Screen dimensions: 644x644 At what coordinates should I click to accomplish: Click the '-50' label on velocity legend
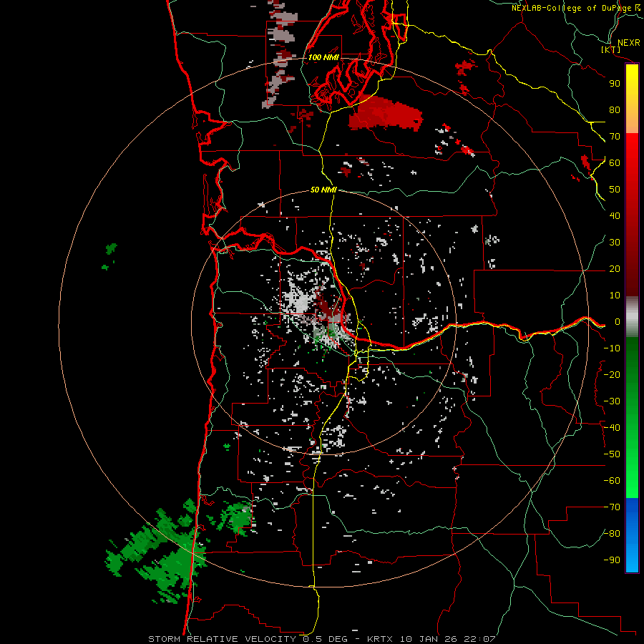(612, 454)
